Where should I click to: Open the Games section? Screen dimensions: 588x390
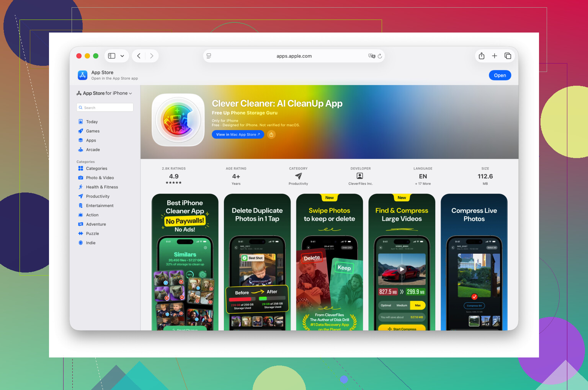coord(93,131)
